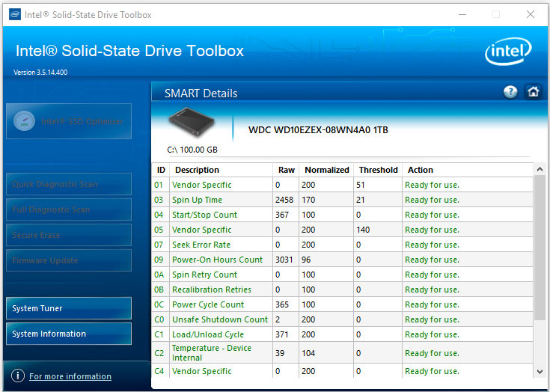
Task: Click normalized value 104
Action: click(x=308, y=353)
